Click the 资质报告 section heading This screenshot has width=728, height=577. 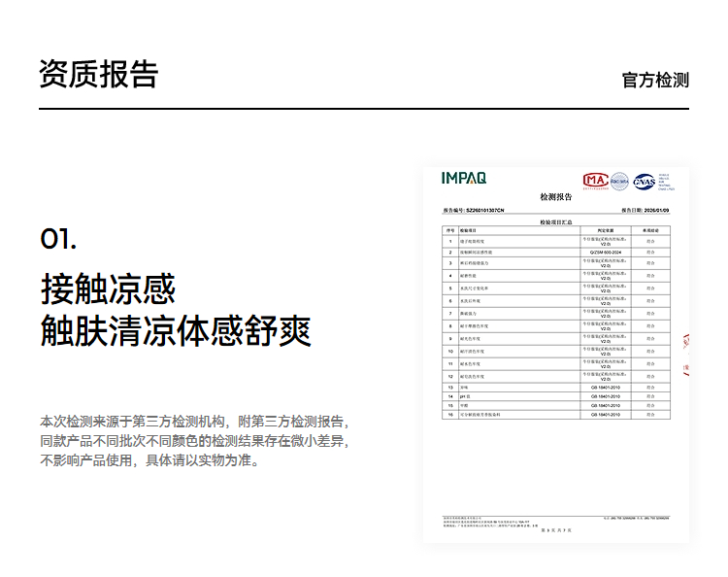98,74
